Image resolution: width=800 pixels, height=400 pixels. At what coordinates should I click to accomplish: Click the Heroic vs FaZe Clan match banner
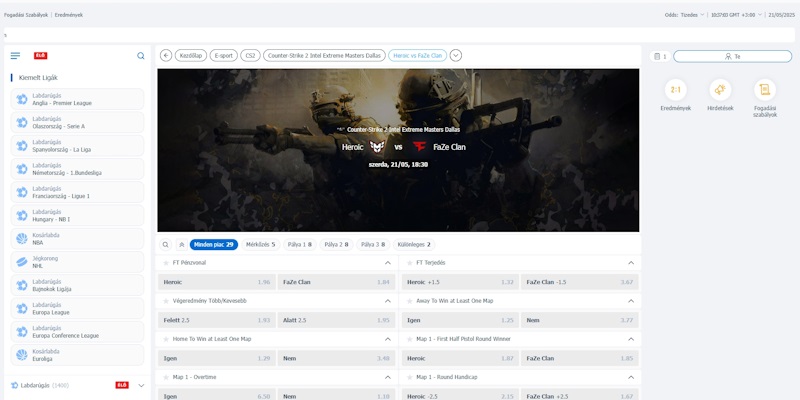coord(398,150)
